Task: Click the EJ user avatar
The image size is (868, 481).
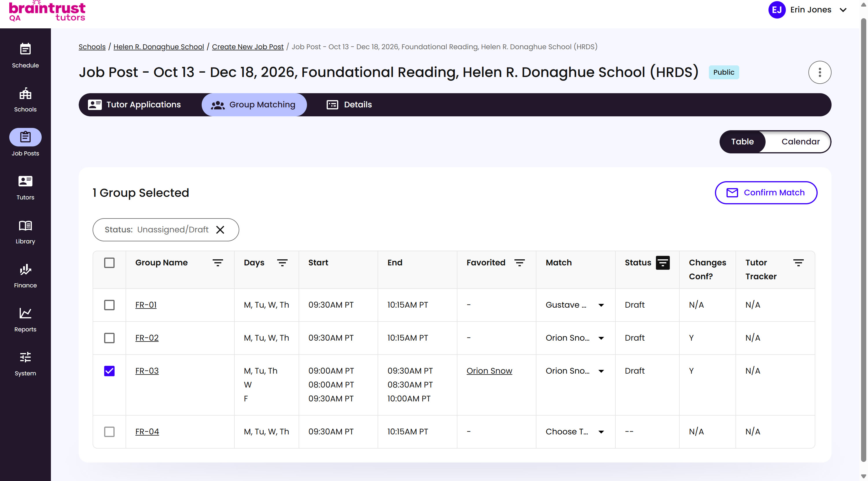Action: click(x=777, y=10)
